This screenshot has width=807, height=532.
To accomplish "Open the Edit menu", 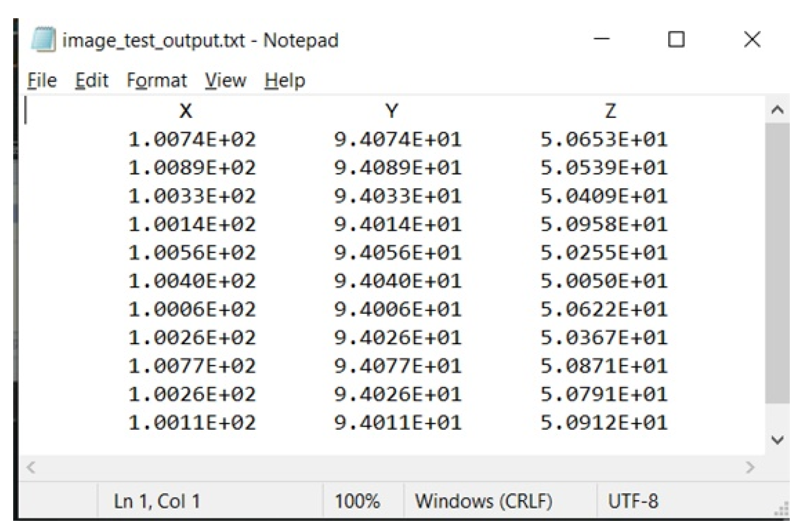I will click(91, 80).
